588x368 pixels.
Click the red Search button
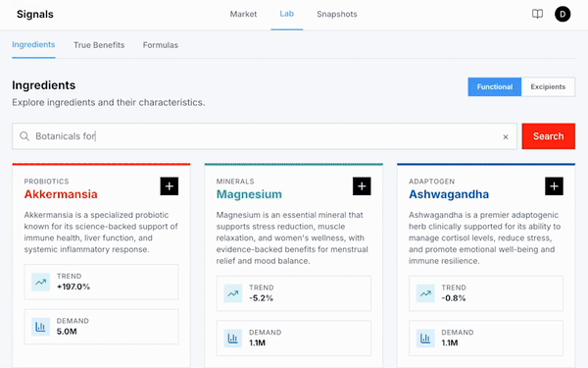point(548,136)
